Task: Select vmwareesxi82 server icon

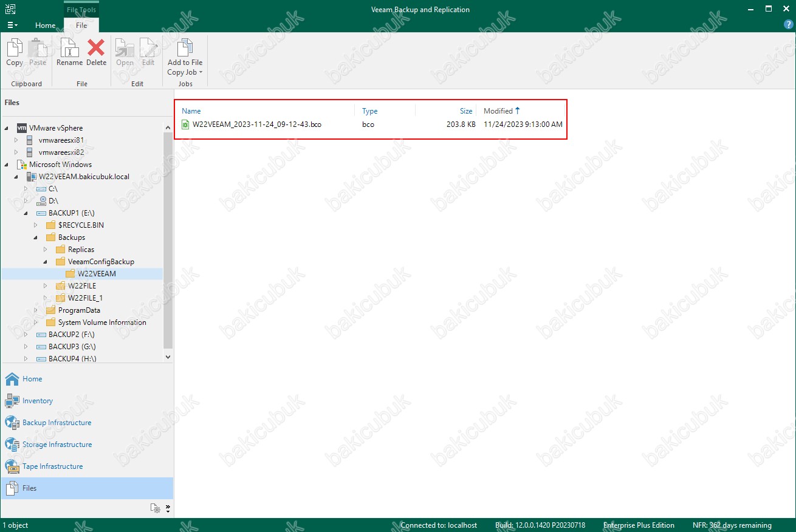Action: (30, 152)
